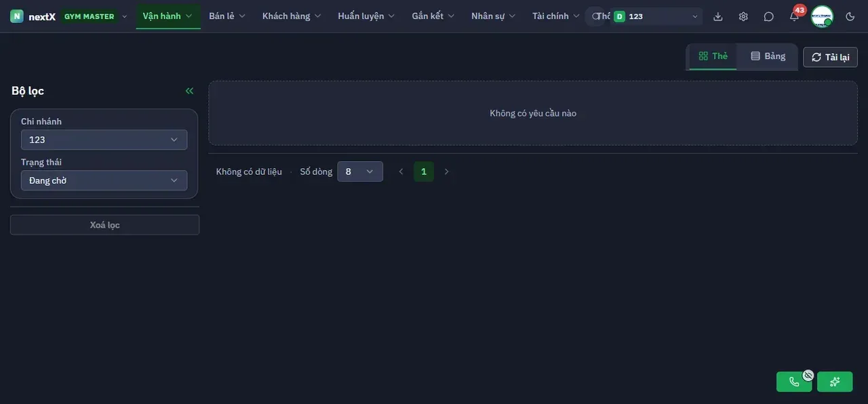Image resolution: width=868 pixels, height=404 pixels.
Task: Select page 1 in pagination
Action: click(424, 171)
